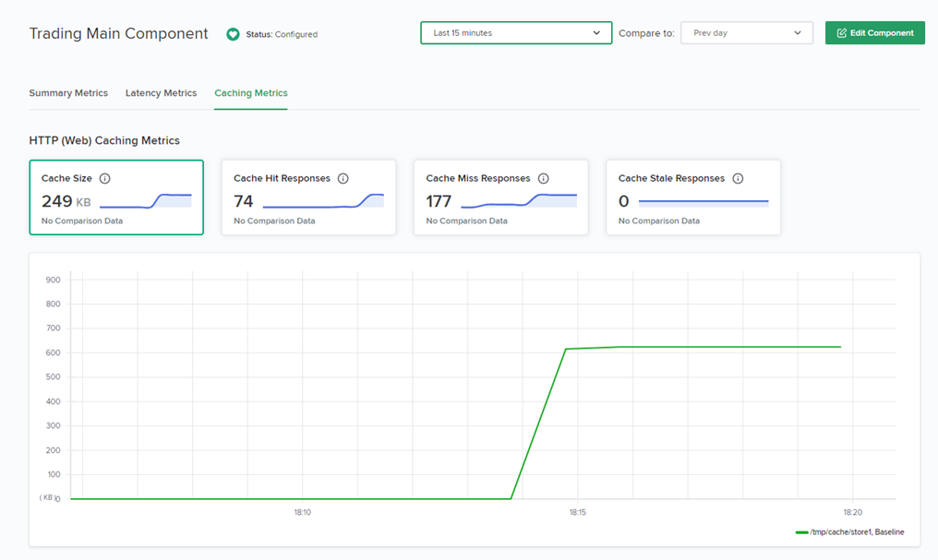Click the info icon beside Cache Hit Responses
938x560 pixels.
tap(343, 178)
